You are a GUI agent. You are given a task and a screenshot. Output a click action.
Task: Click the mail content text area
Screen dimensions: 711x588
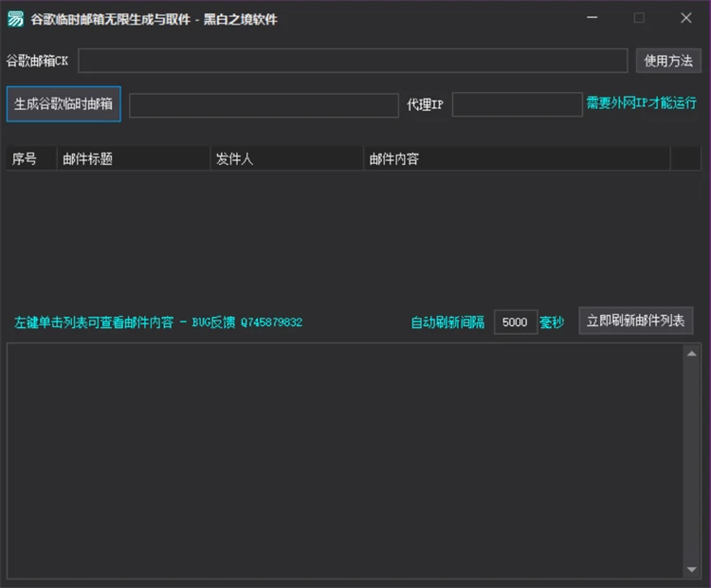pos(345,461)
